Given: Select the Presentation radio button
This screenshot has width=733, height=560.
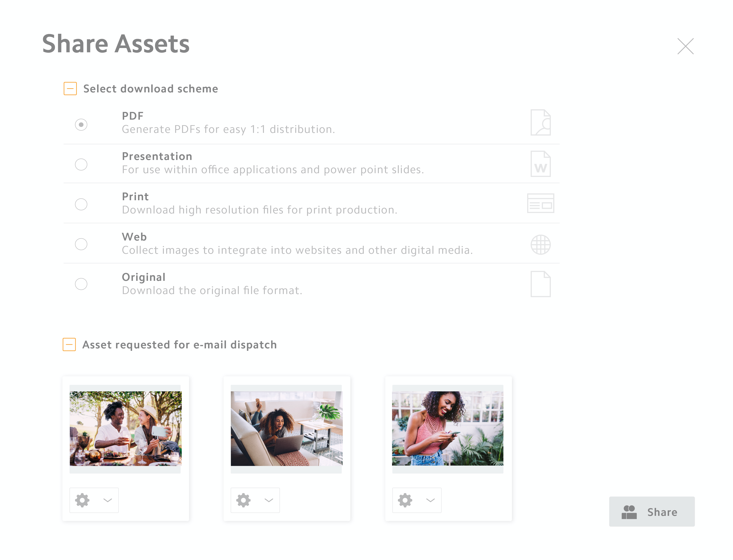Looking at the screenshot, I should (81, 164).
